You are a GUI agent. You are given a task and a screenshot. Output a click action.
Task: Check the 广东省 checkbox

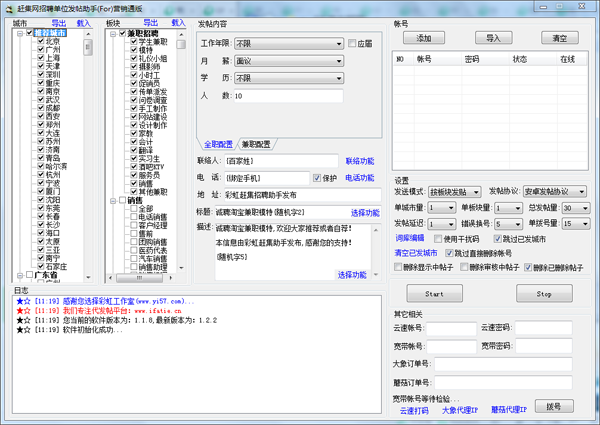pos(29,275)
